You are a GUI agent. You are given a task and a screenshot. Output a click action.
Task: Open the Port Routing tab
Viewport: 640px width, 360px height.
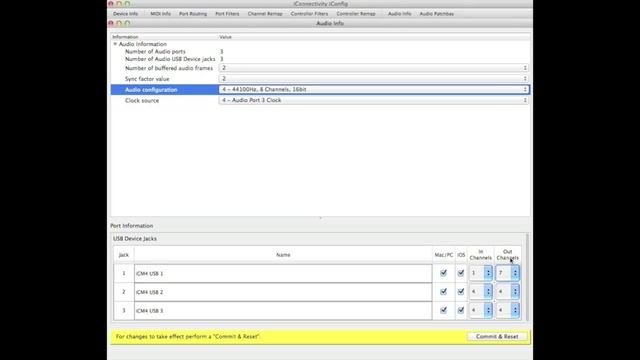[x=193, y=14]
